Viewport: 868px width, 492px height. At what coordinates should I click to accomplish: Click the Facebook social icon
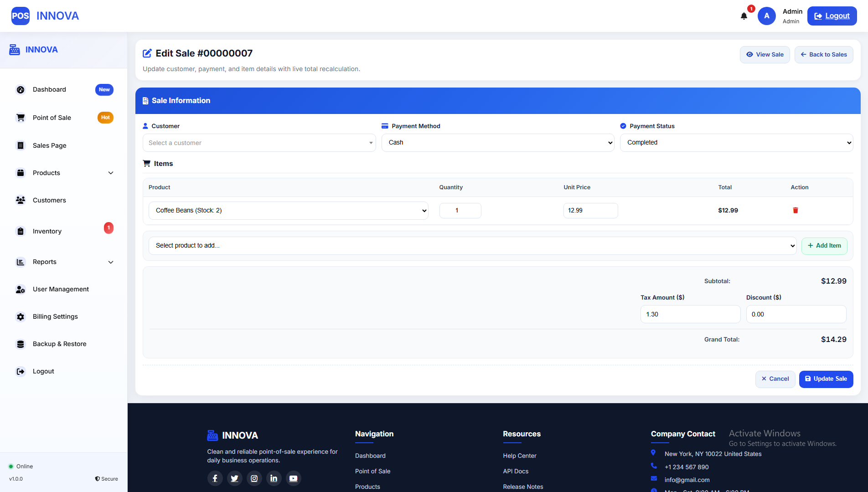point(215,478)
